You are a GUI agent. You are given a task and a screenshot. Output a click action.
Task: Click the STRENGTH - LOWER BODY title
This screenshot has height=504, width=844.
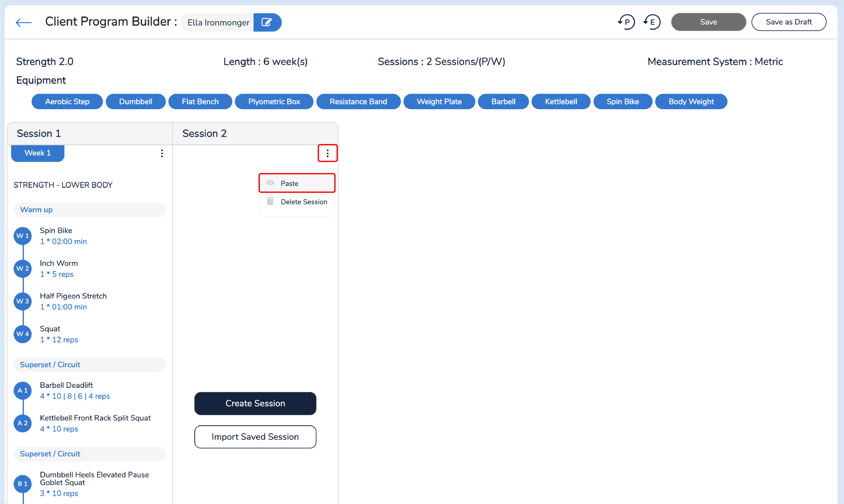coord(63,185)
